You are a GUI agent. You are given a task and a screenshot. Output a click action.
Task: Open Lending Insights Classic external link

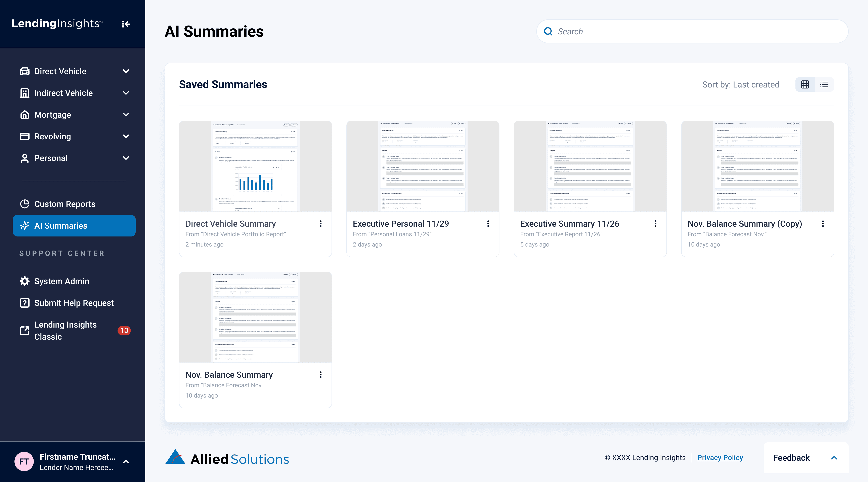coord(65,331)
